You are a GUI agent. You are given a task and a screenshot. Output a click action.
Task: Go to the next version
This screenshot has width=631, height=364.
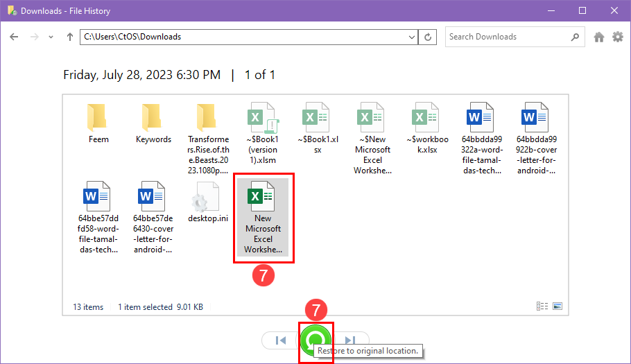[350, 340]
